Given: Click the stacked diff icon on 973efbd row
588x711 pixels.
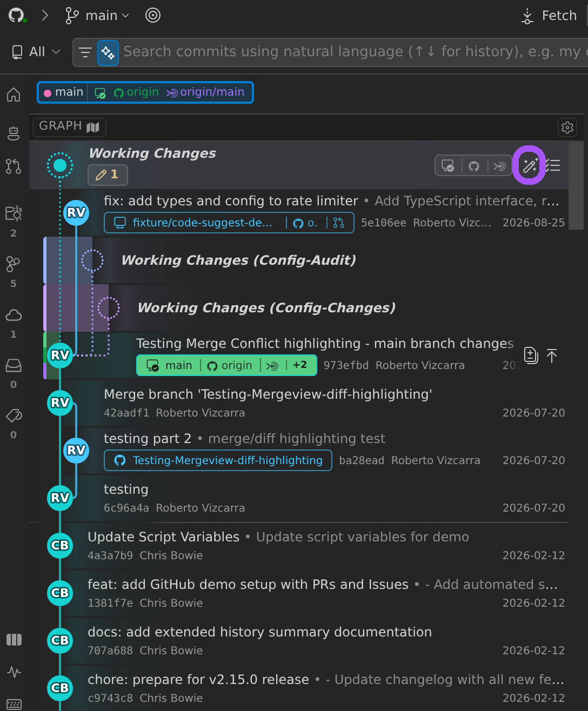Looking at the screenshot, I should coord(531,355).
